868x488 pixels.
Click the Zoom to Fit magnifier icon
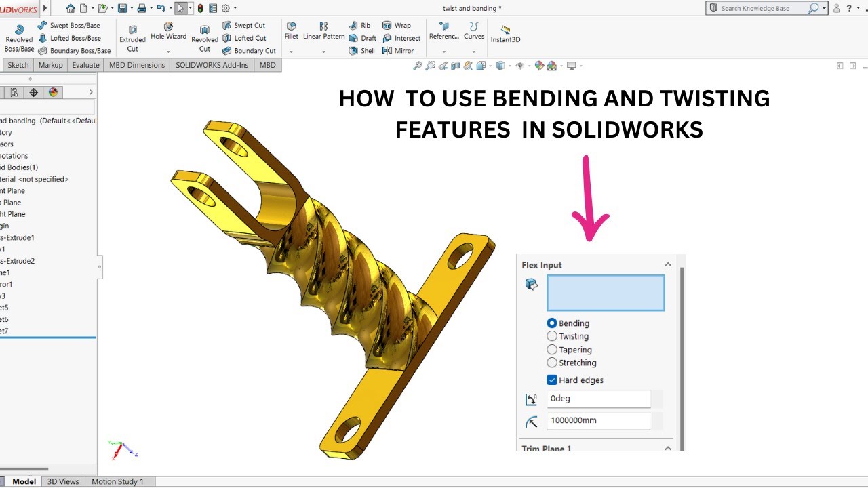(418, 66)
